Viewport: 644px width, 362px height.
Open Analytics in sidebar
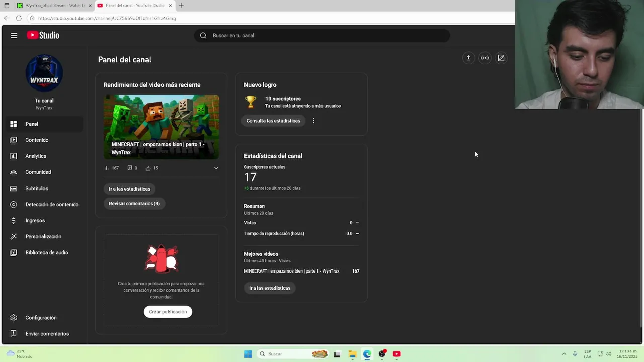point(44,156)
